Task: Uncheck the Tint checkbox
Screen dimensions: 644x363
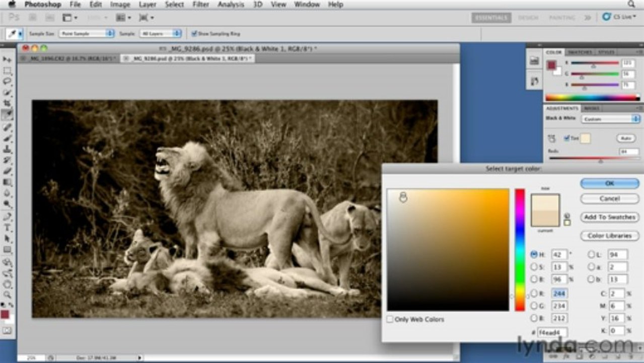Action: pyautogui.click(x=567, y=138)
